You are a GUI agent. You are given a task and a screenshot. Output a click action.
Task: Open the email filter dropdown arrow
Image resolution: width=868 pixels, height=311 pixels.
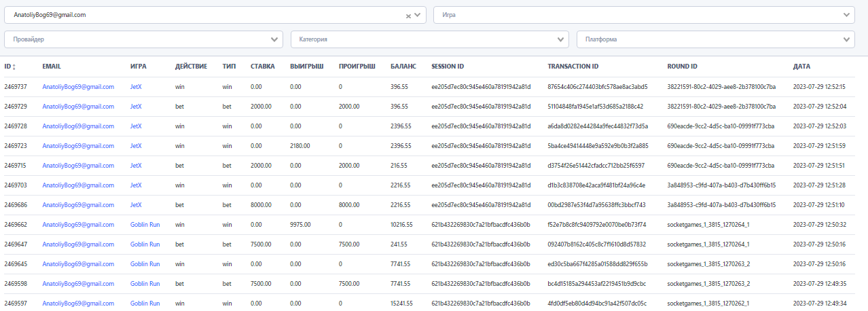[418, 15]
